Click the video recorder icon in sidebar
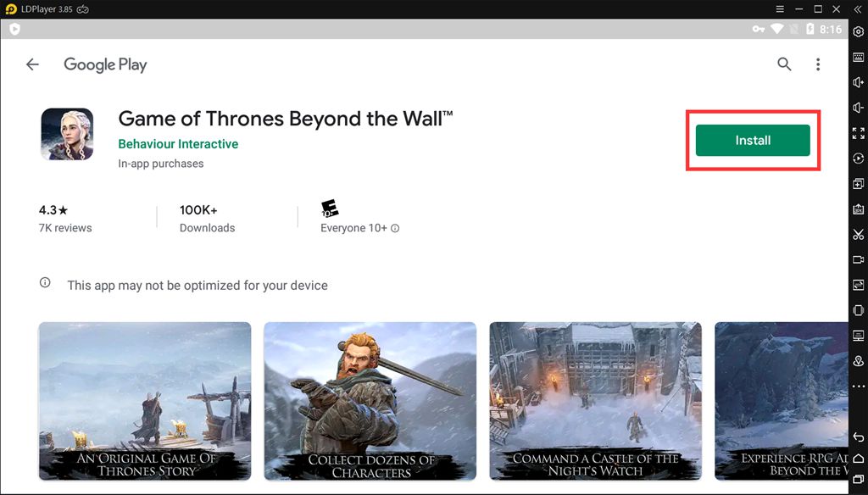 [x=858, y=259]
